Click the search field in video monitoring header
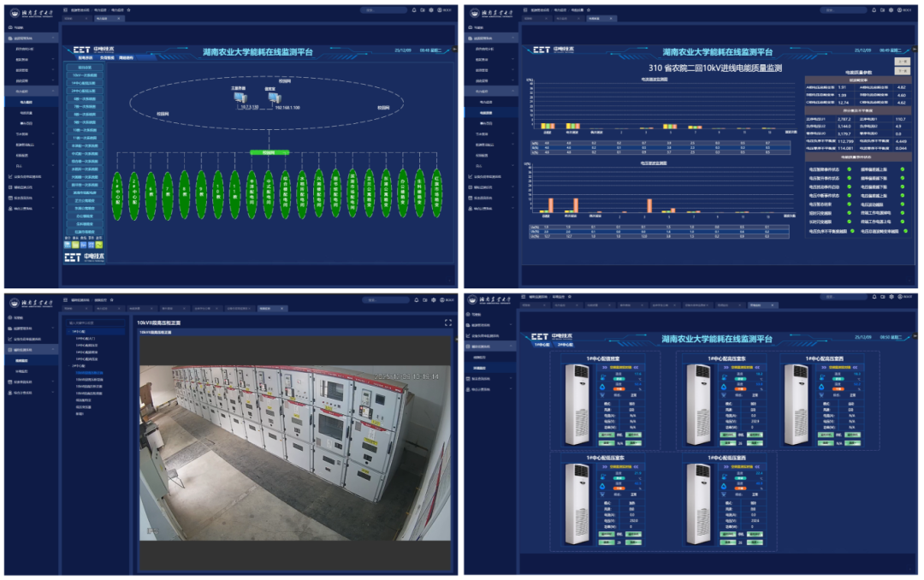The width and height of the screenshot is (924, 580). pos(384,300)
